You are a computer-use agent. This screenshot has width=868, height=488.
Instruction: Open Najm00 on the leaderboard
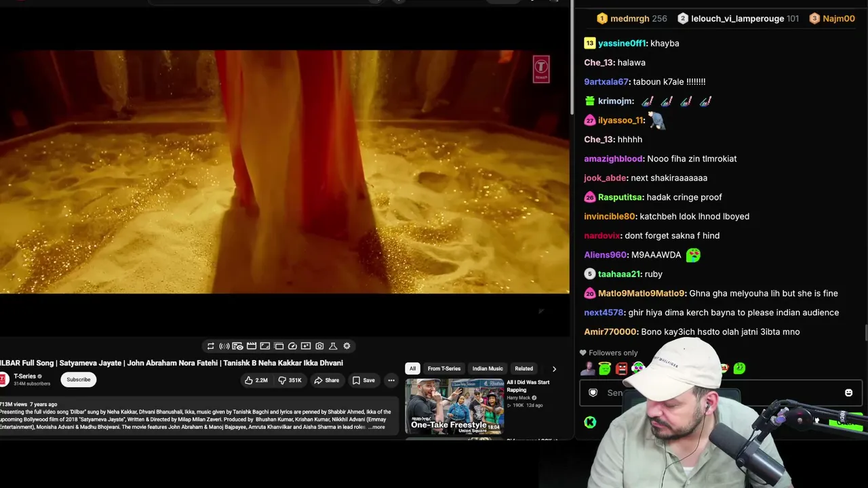(839, 19)
